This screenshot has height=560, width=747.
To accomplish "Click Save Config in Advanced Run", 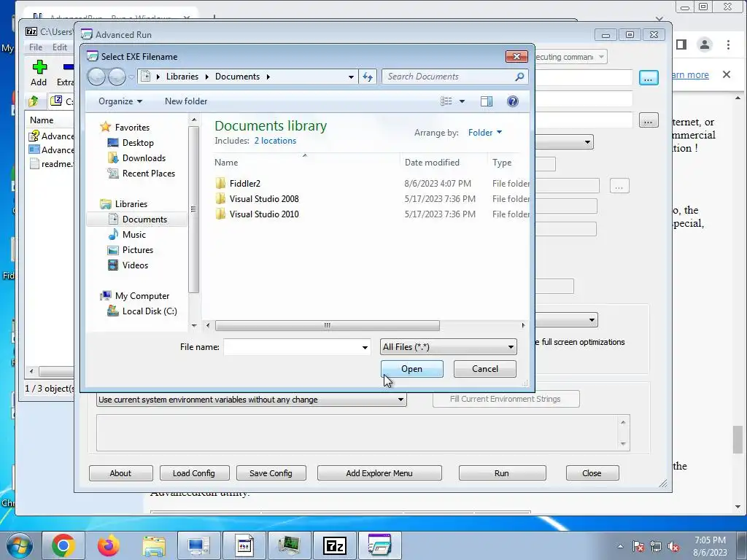I will [271, 472].
